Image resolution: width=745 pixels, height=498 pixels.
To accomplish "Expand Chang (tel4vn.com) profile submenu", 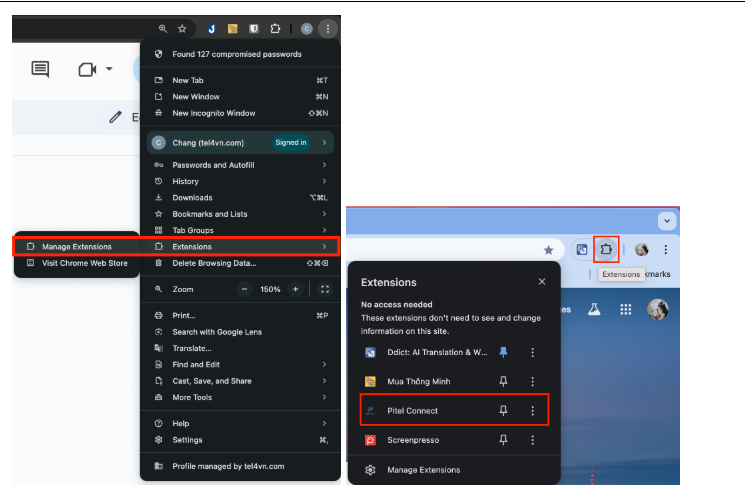I will (x=240, y=143).
